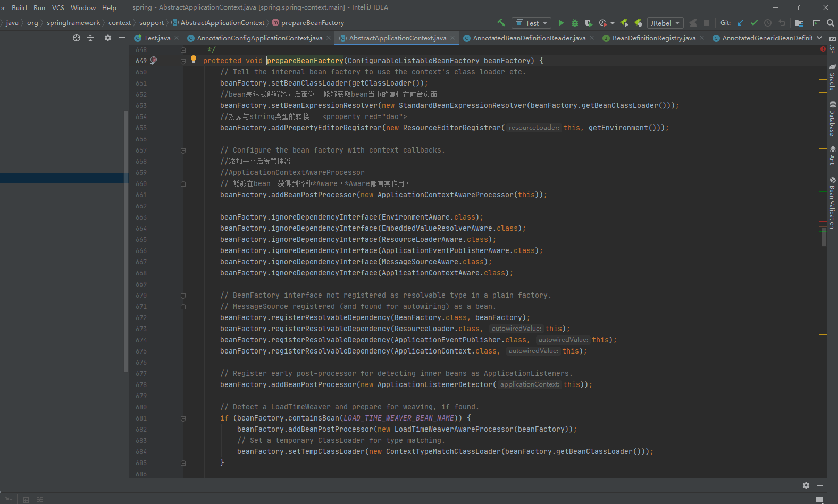Open the JRebel configuration dropdown

click(x=665, y=23)
